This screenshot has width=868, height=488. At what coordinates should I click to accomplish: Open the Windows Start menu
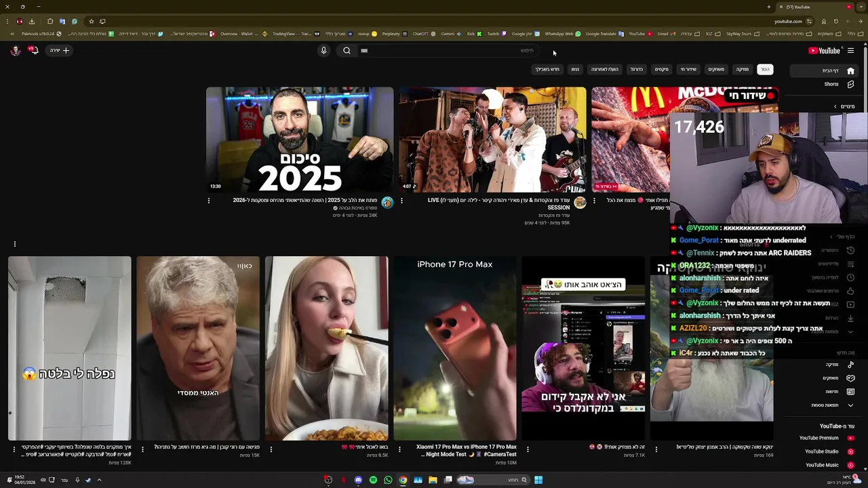(x=538, y=480)
